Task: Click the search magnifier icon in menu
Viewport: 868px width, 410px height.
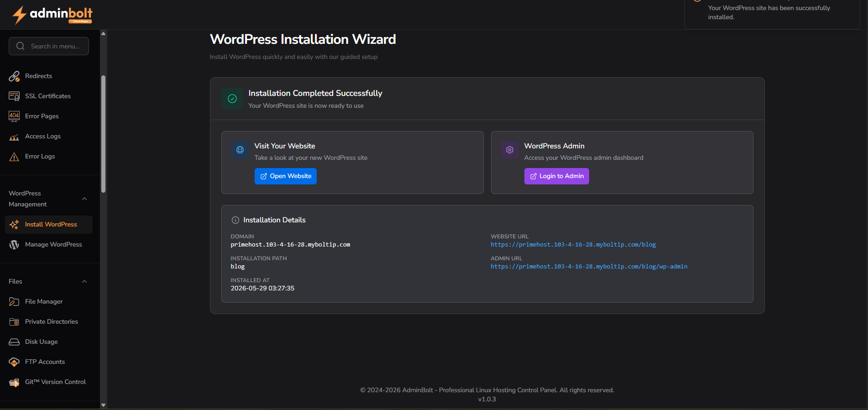Action: coord(21,46)
